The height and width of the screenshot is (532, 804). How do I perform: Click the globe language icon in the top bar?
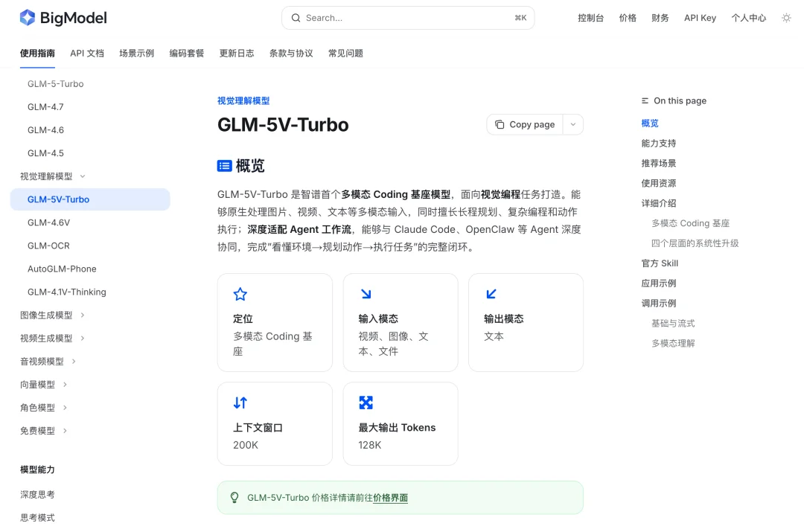click(787, 18)
